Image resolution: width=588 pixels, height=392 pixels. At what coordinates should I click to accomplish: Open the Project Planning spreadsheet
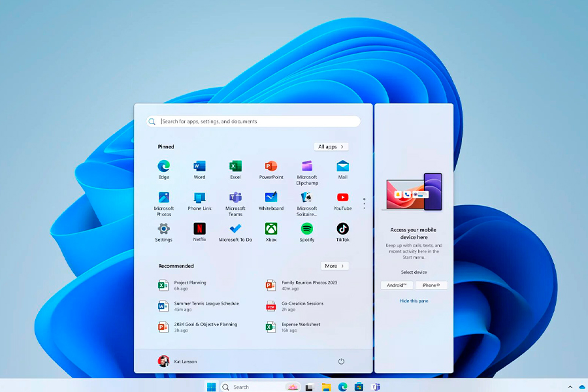coord(182,286)
